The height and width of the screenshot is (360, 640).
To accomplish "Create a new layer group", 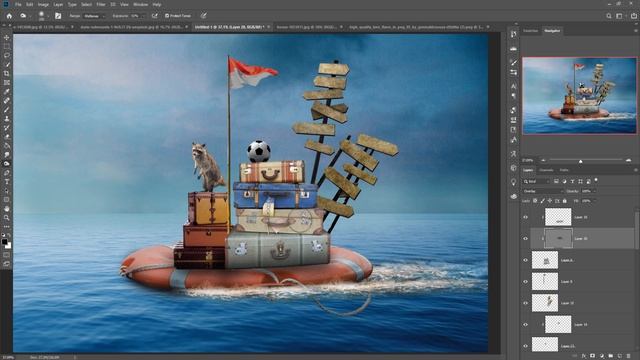I will pos(611,356).
